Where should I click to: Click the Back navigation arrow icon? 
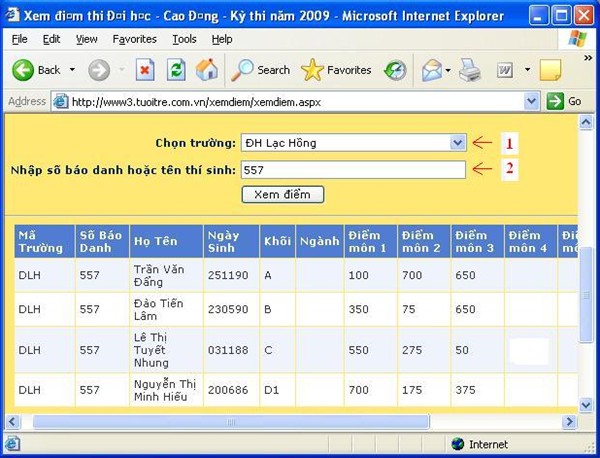tap(24, 70)
